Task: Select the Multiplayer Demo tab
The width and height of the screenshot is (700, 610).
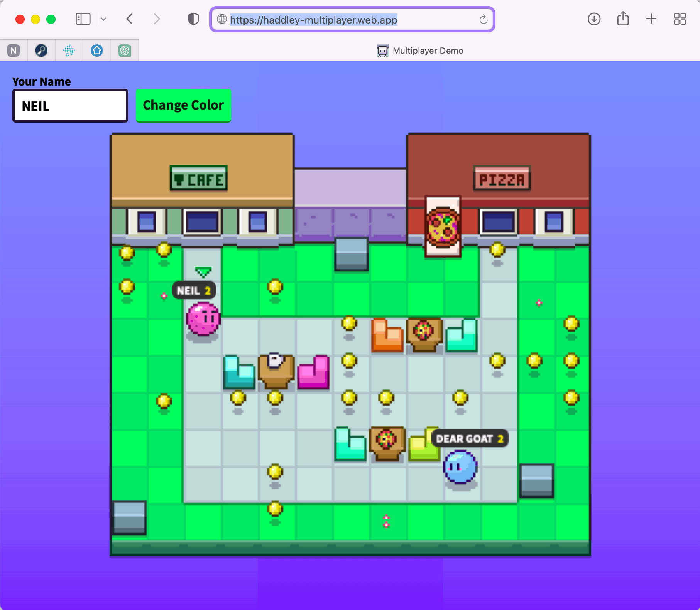Action: 419,51
